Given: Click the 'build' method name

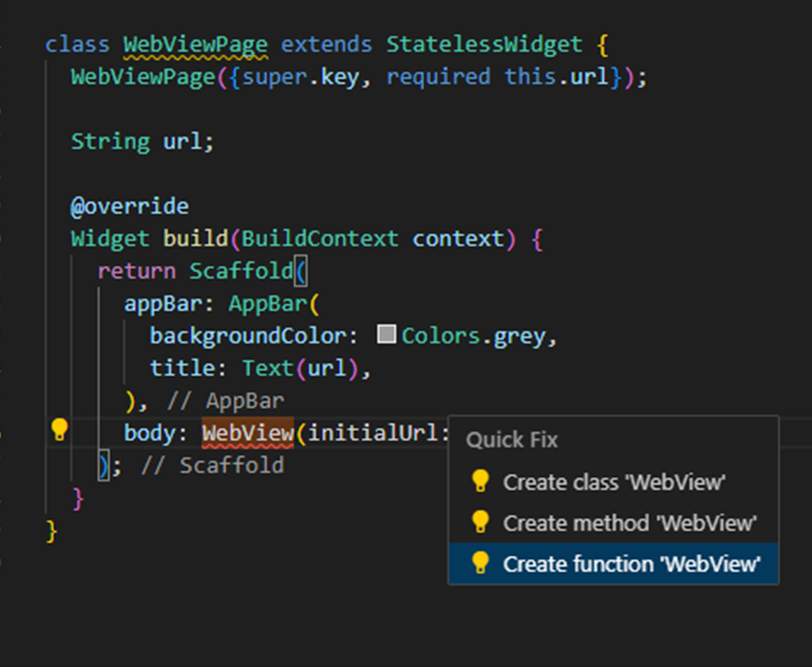Looking at the screenshot, I should (196, 239).
